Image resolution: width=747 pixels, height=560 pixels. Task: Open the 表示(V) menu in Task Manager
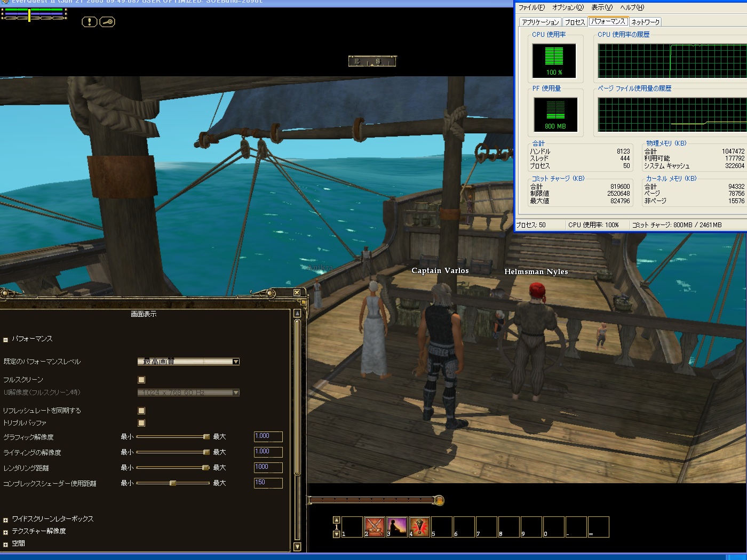(x=602, y=7)
